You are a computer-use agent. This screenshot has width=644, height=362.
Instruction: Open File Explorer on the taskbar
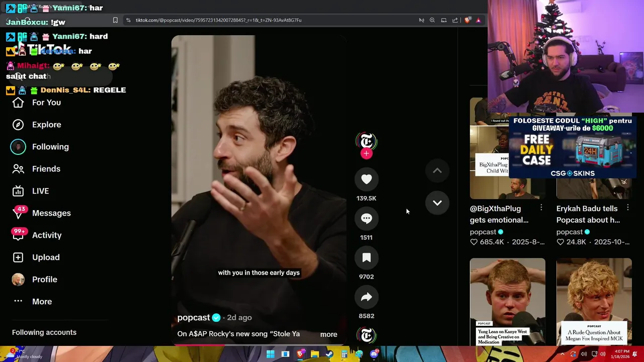point(314,354)
